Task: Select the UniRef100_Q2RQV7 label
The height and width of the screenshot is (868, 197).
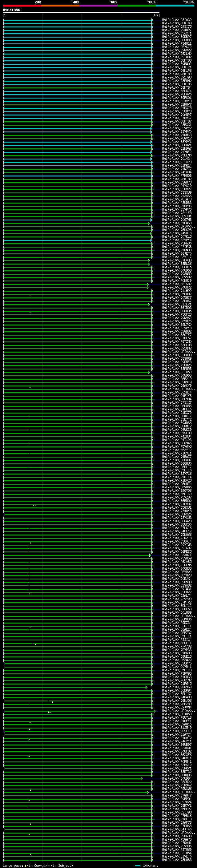Action: (x=177, y=104)
